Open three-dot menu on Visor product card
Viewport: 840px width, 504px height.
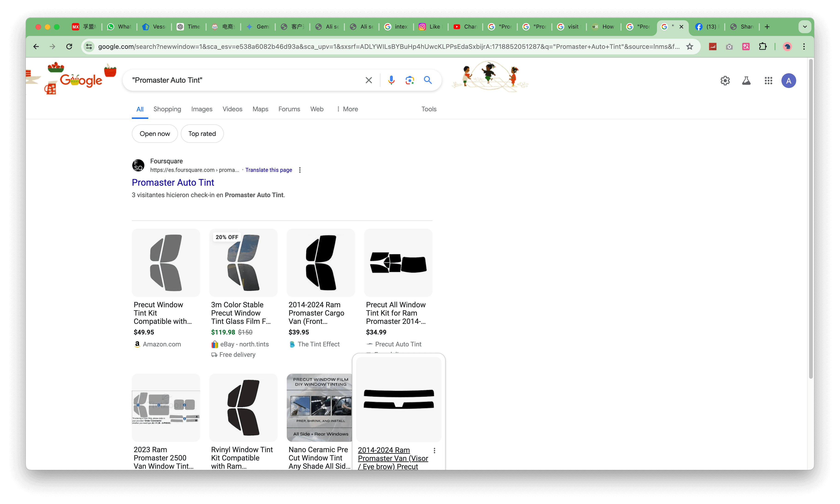pos(434,450)
